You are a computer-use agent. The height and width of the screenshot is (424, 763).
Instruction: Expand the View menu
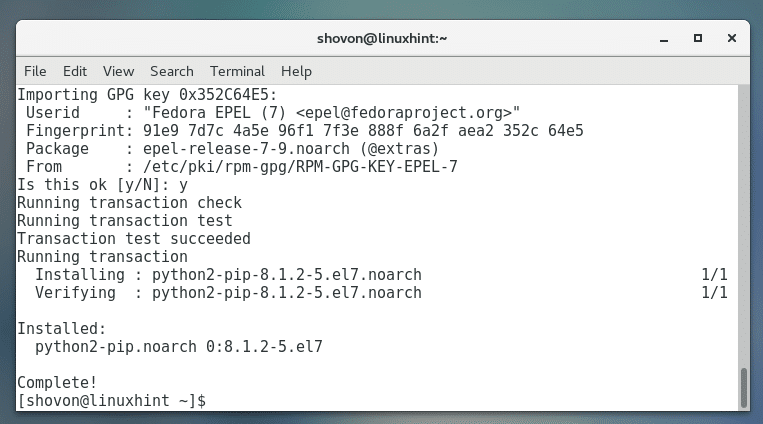118,71
